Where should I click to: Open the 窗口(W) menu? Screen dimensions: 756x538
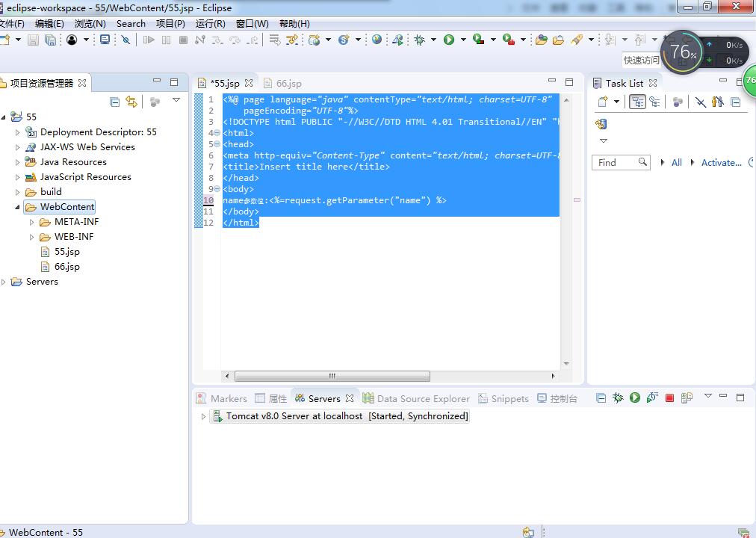252,24
